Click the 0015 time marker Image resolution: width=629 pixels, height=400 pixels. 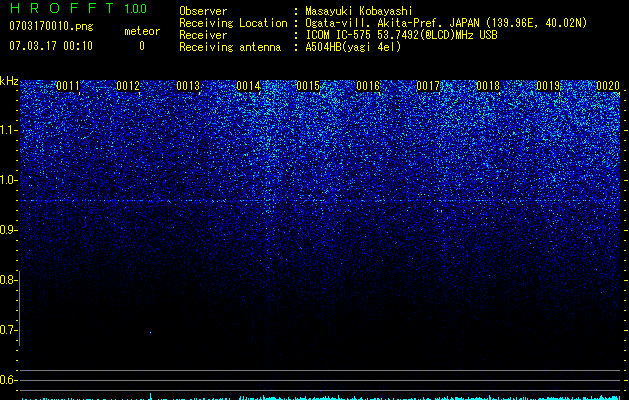click(308, 86)
